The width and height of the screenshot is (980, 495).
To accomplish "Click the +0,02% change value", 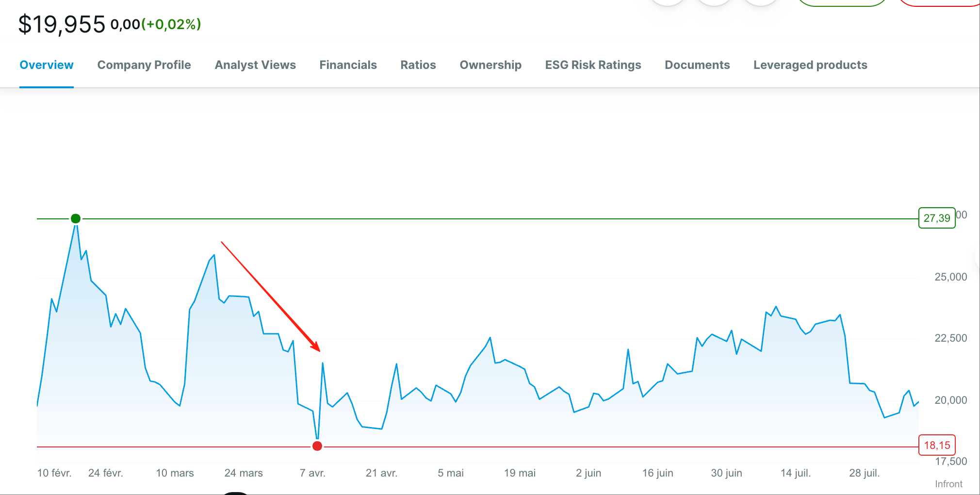I will pyautogui.click(x=171, y=24).
